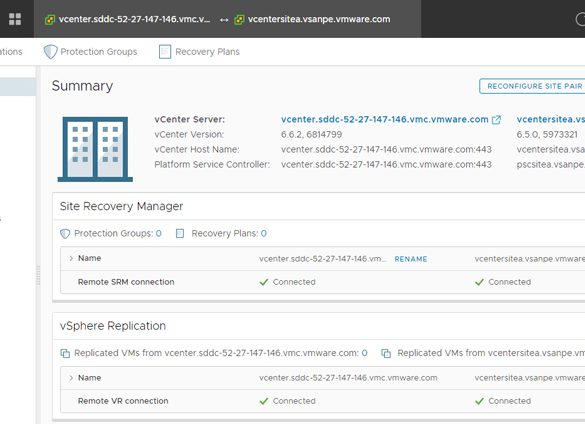Click the Protection Groups count 0 link

(x=159, y=234)
